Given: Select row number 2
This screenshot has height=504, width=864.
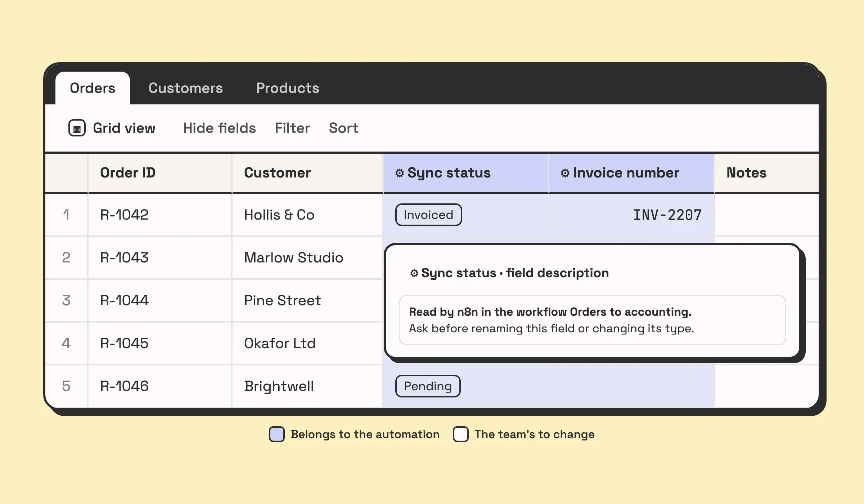Looking at the screenshot, I should (66, 258).
